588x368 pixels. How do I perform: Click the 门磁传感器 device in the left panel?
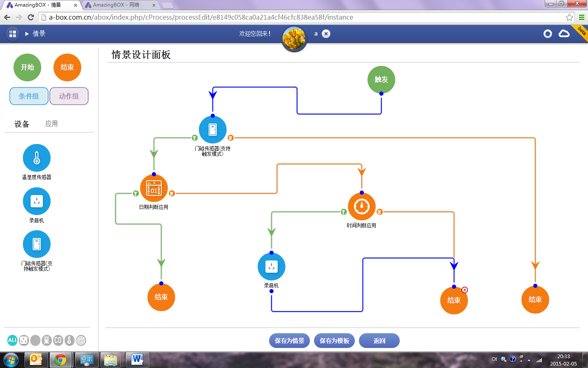coord(37,245)
